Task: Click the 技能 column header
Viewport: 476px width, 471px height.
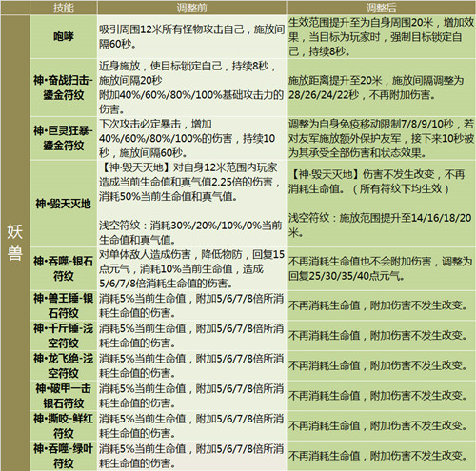Action: [x=64, y=8]
